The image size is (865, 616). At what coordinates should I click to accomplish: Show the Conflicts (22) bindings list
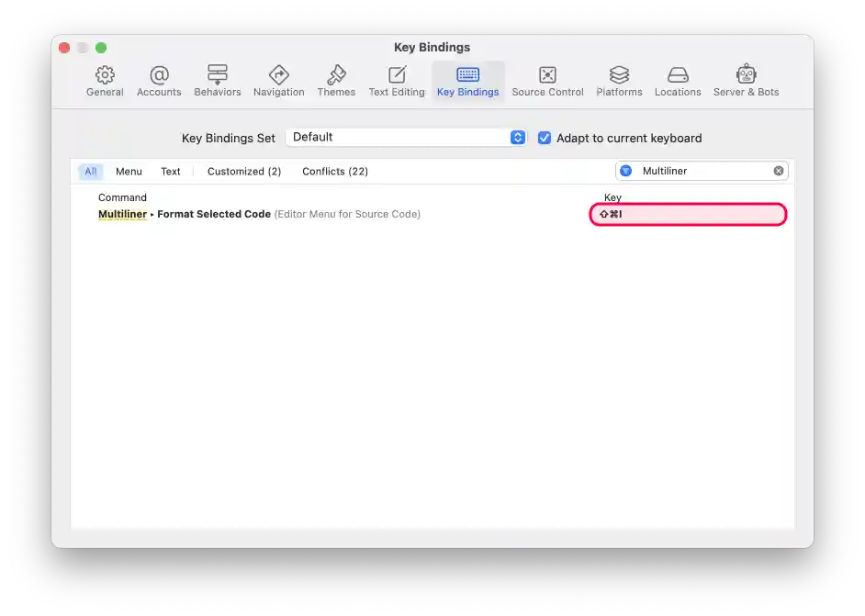click(334, 171)
